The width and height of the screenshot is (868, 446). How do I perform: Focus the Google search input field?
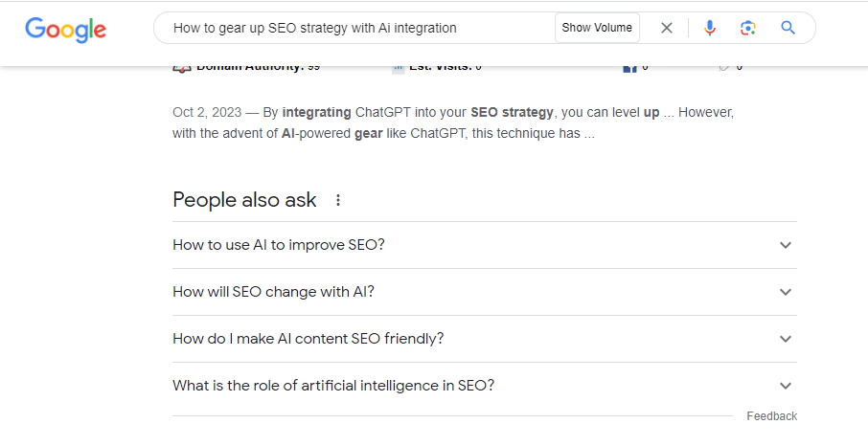(362, 28)
